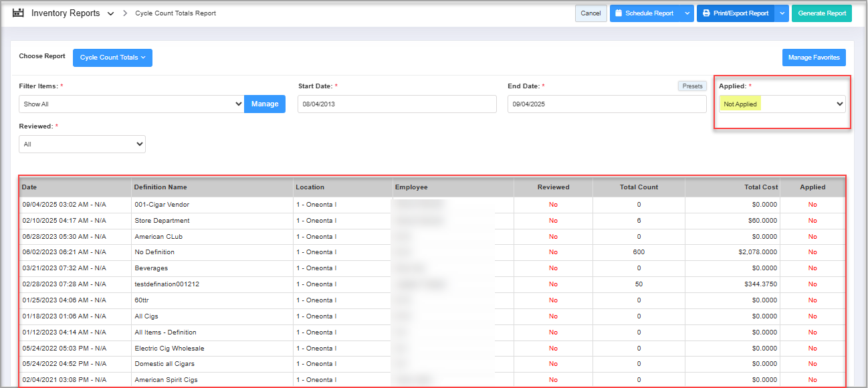
Task: Open the Reviewed dropdown set to All
Action: 82,144
